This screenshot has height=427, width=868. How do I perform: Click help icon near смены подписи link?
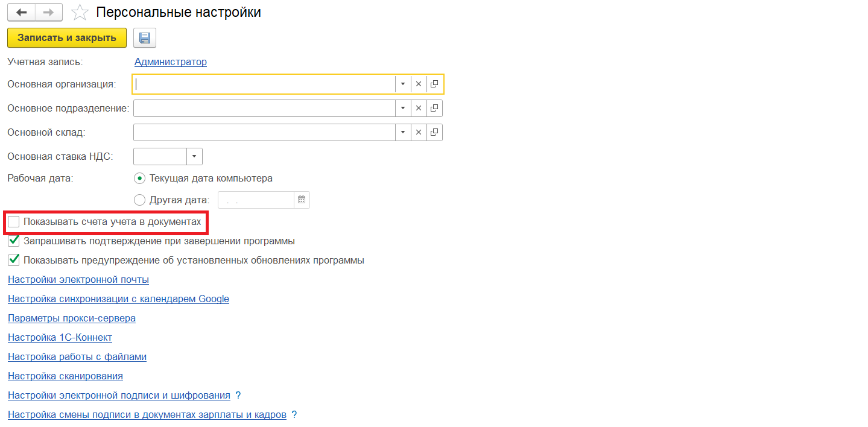[294, 414]
